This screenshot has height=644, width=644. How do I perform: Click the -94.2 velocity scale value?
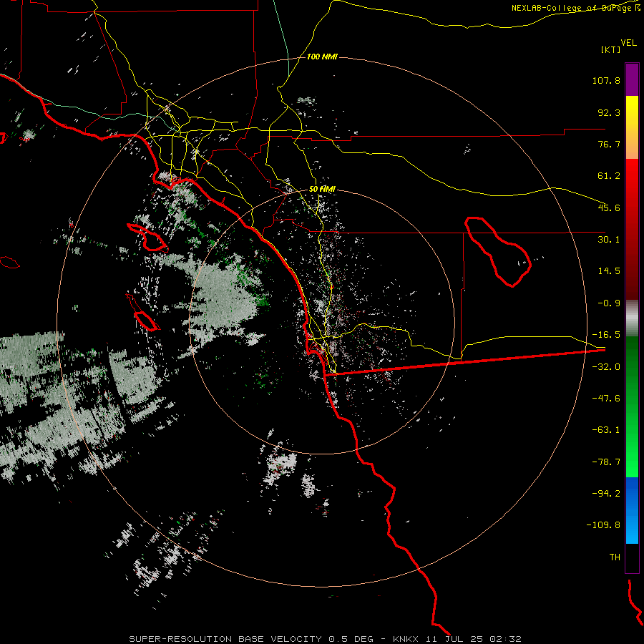(x=606, y=494)
